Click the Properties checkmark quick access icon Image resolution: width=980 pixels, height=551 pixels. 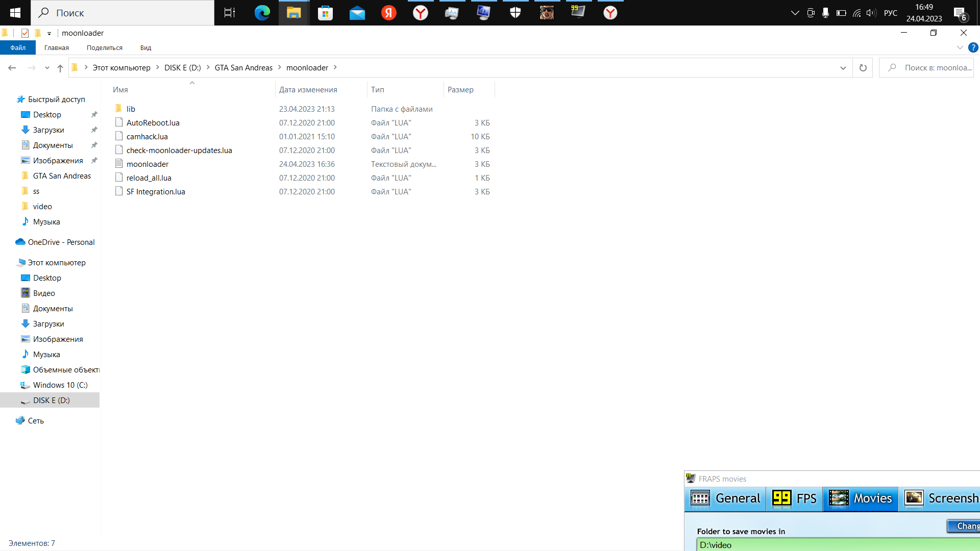click(x=25, y=33)
